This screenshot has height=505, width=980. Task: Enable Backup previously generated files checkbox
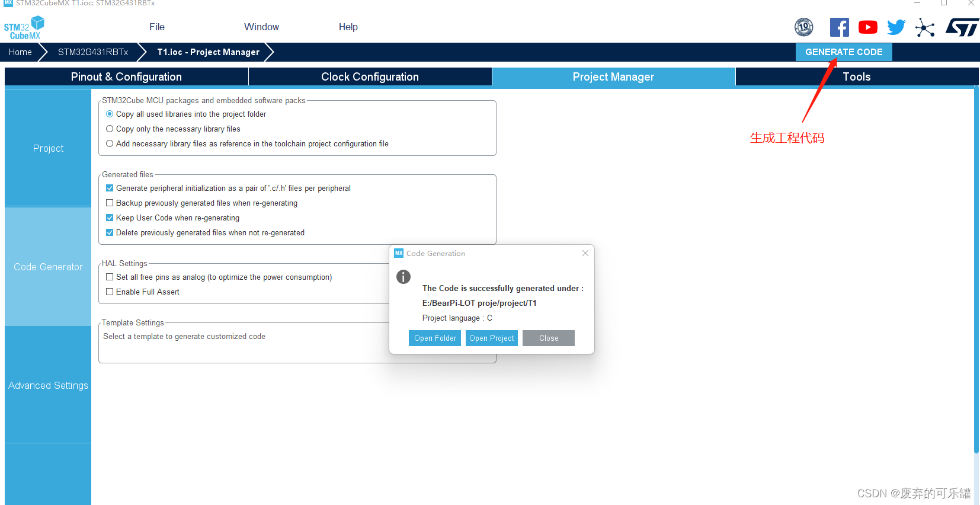click(110, 203)
